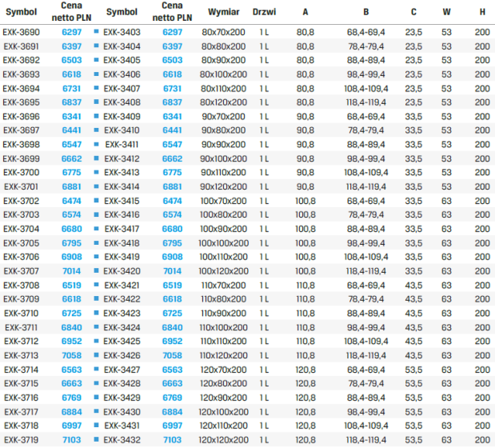Click the Drzwi column header
495x448 pixels.
pos(264,12)
